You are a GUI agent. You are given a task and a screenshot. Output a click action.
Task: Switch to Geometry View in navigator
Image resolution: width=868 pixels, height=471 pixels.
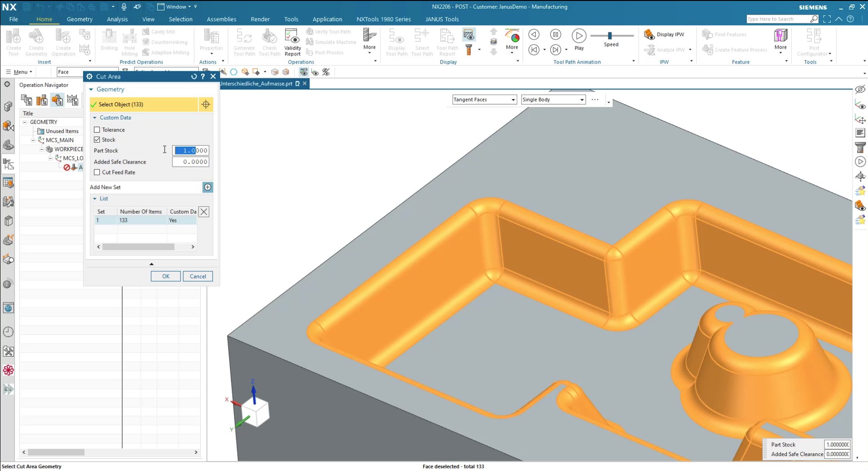(x=57, y=100)
